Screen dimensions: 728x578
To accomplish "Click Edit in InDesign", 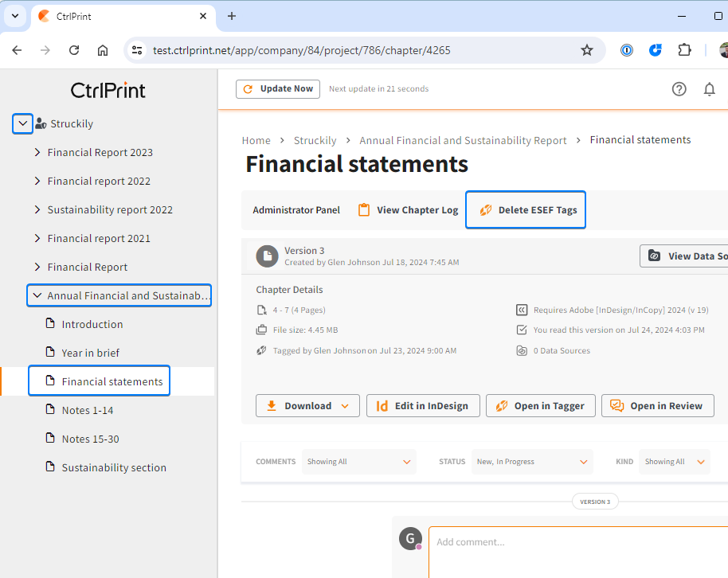I will (423, 406).
